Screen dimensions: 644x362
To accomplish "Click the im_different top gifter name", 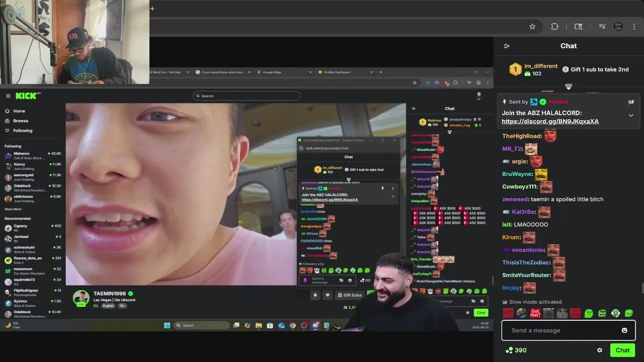I will click(x=541, y=66).
